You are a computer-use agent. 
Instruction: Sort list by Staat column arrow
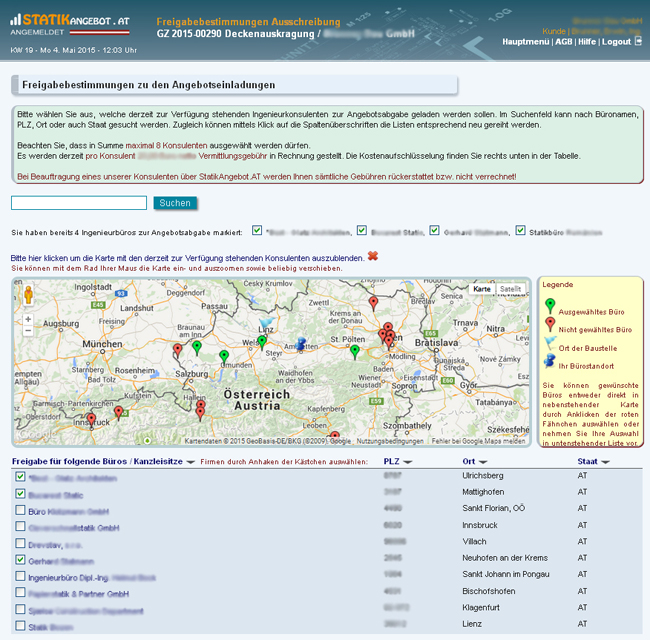coord(607,462)
